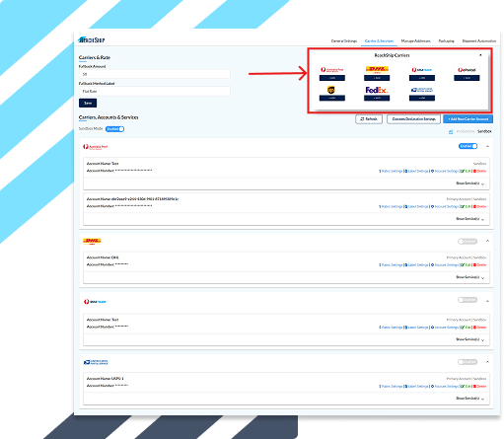Close the ReachShip Carriers popup

[480, 55]
